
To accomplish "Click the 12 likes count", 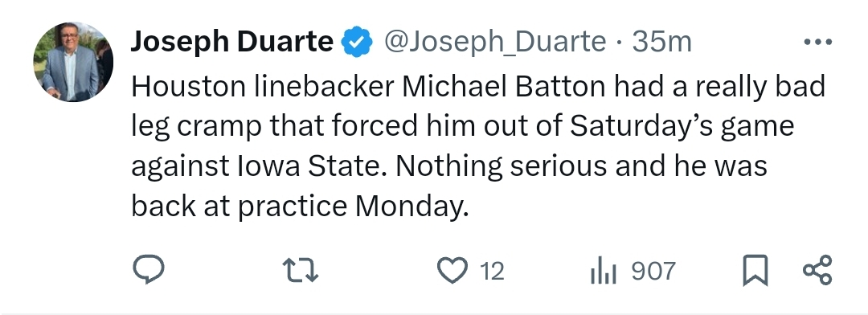I will pos(492,272).
